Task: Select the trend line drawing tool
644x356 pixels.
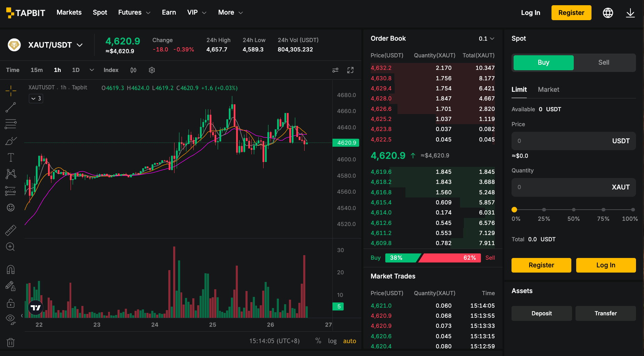Action: [x=11, y=107]
